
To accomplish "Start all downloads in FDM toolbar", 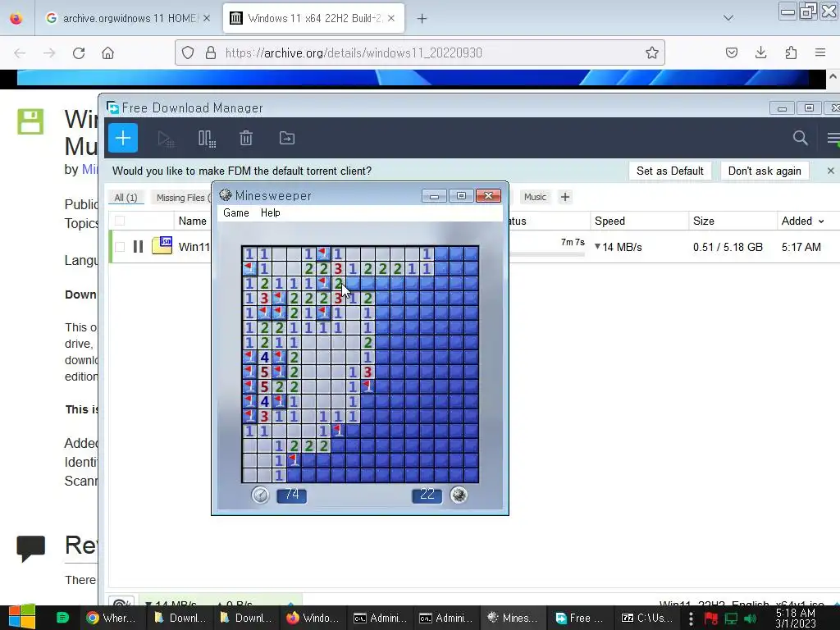I will click(166, 139).
